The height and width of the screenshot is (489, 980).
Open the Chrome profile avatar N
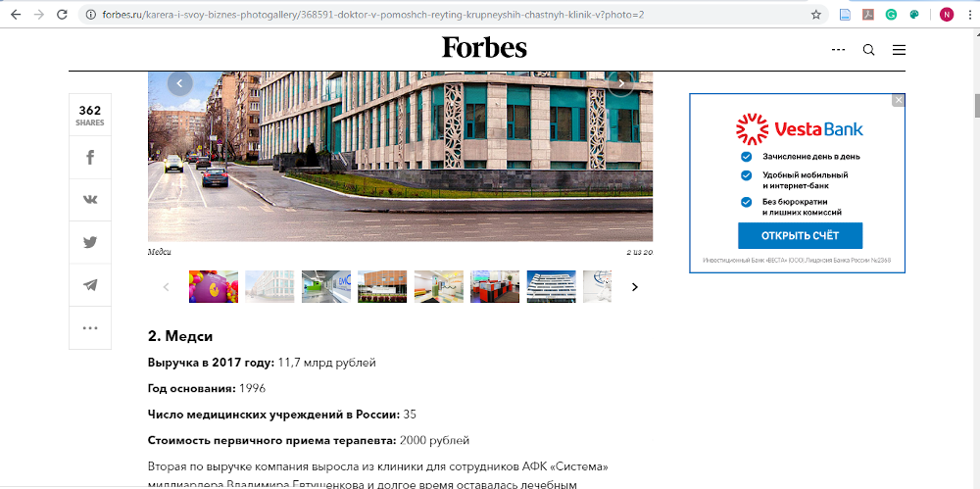tap(947, 15)
